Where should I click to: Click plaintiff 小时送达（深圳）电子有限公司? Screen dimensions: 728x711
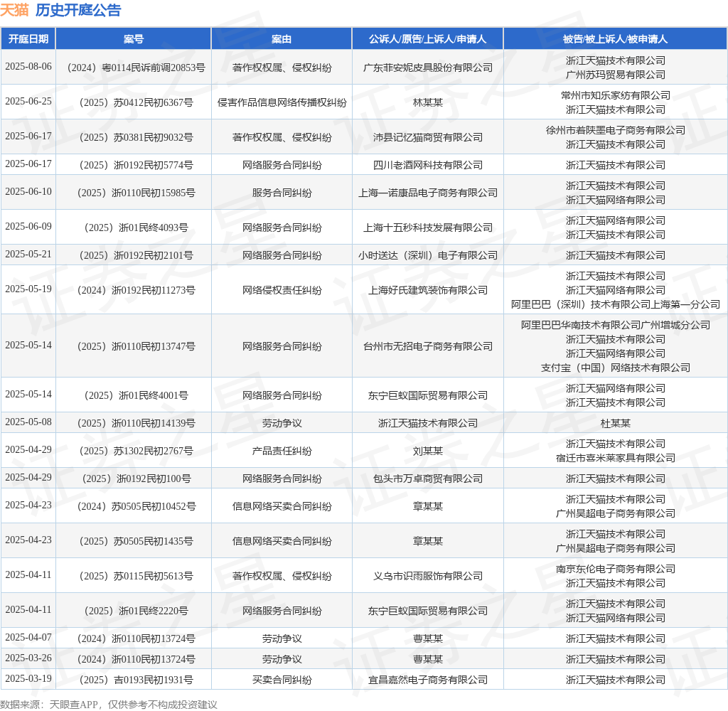tap(427, 255)
